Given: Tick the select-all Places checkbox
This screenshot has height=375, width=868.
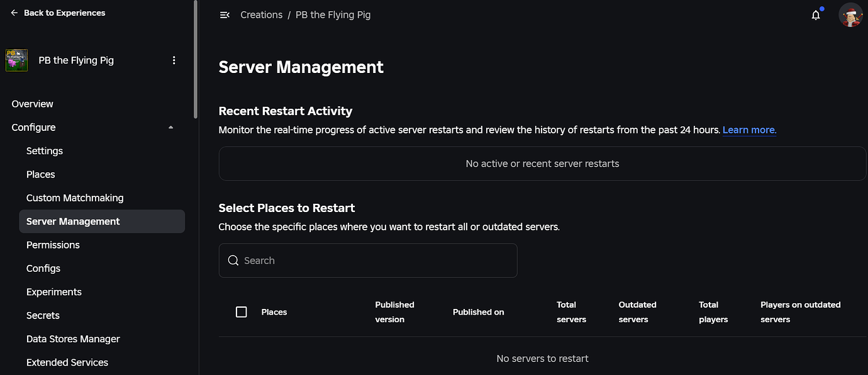Looking at the screenshot, I should [242, 312].
